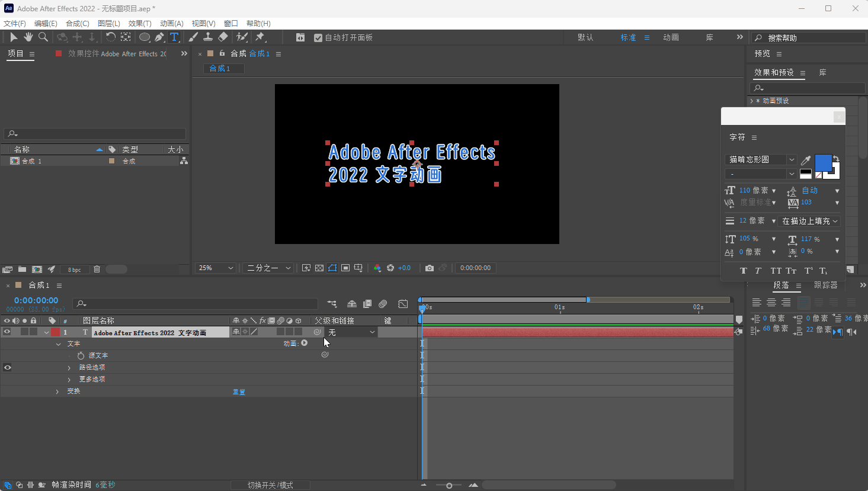
Task: Take a snapshot with the camera icon
Action: pyautogui.click(x=430, y=268)
